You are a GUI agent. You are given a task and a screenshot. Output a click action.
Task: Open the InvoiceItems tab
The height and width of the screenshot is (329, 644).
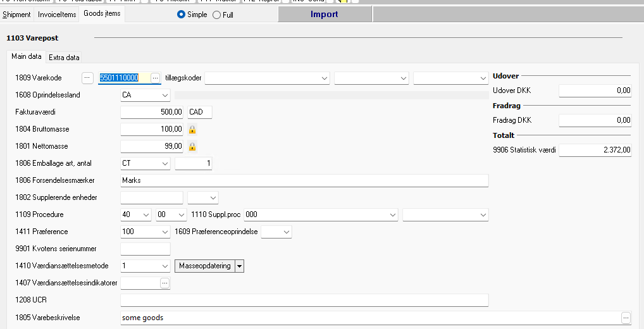[57, 15]
